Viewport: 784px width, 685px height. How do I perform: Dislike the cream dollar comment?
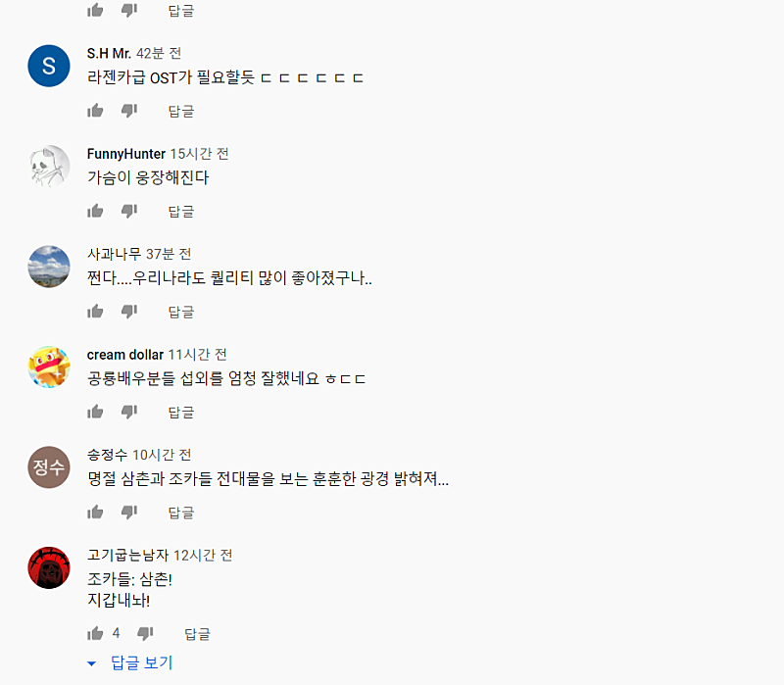pos(128,412)
